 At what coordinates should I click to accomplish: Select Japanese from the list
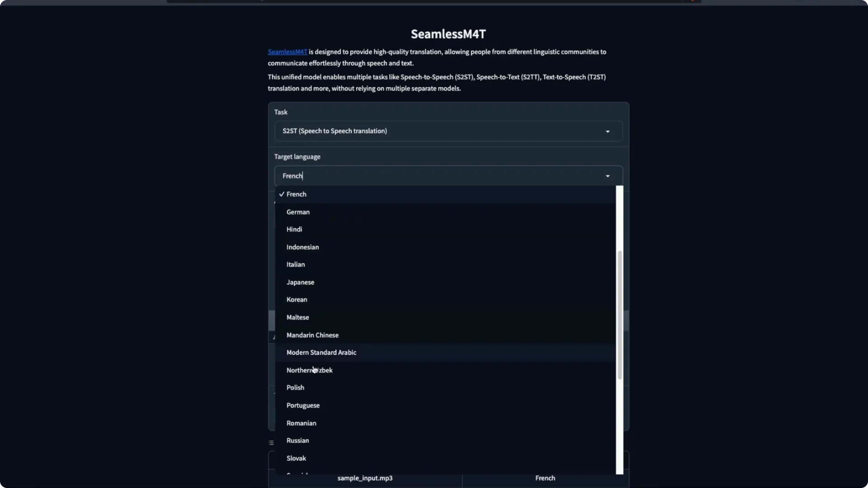300,282
